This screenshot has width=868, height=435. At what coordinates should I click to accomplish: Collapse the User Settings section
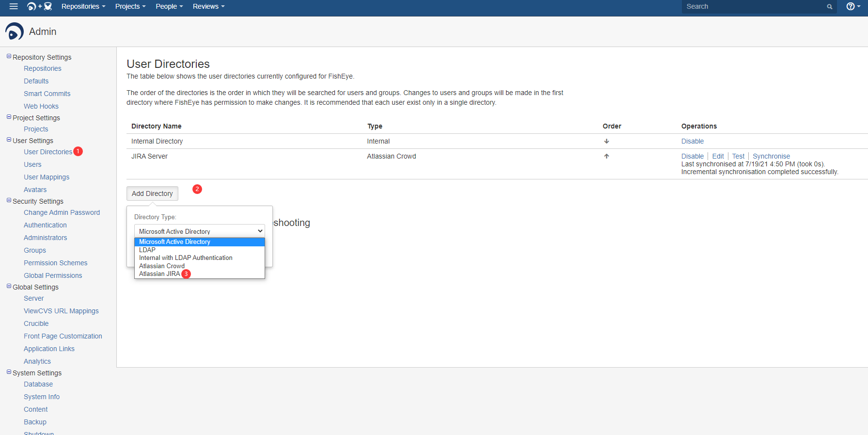(x=9, y=140)
